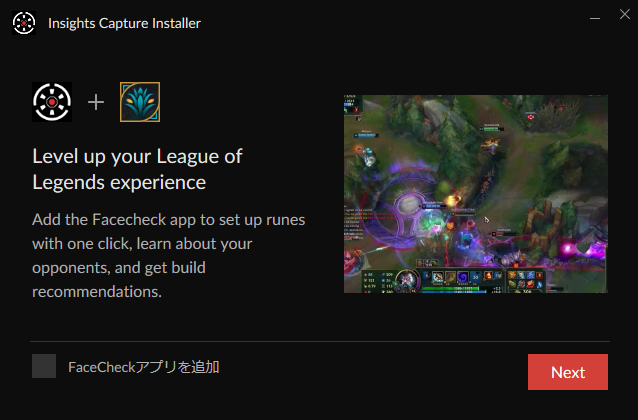
Task: Click the purple swirl ability icon in preview
Action: pos(463,277)
